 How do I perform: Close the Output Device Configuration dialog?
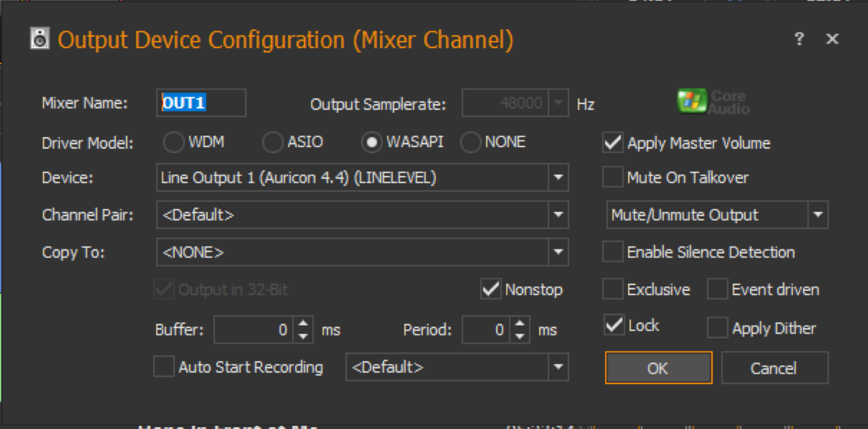(x=832, y=39)
